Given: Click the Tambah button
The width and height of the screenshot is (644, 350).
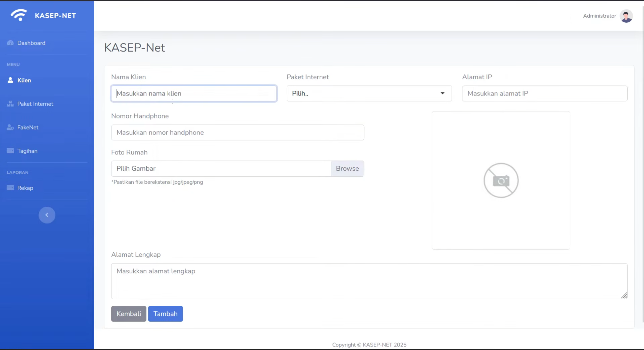Looking at the screenshot, I should pyautogui.click(x=165, y=314).
